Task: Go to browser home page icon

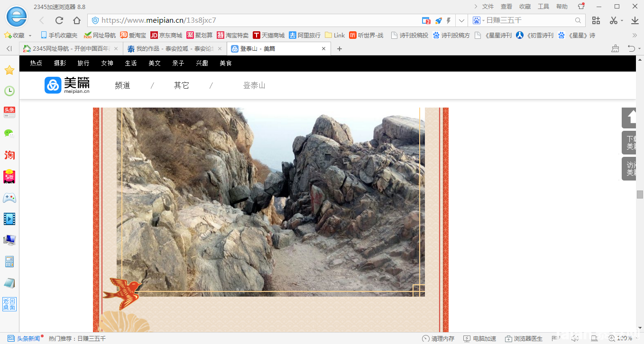Action: (77, 20)
